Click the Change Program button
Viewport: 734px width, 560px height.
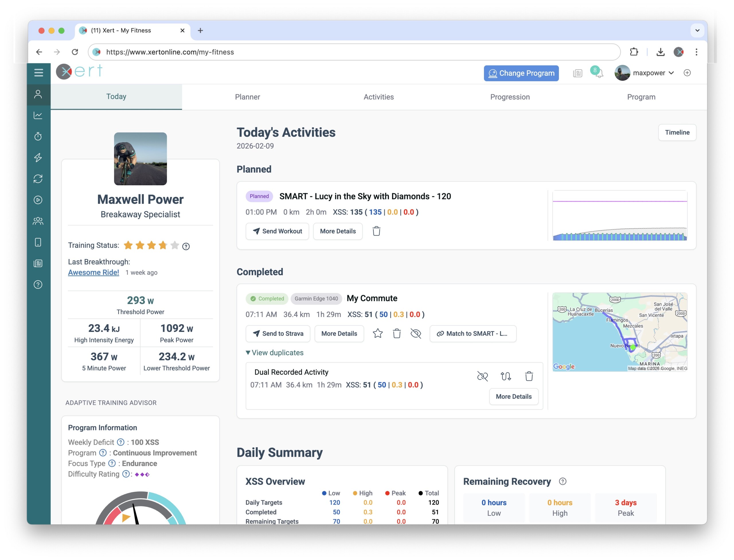[521, 73]
